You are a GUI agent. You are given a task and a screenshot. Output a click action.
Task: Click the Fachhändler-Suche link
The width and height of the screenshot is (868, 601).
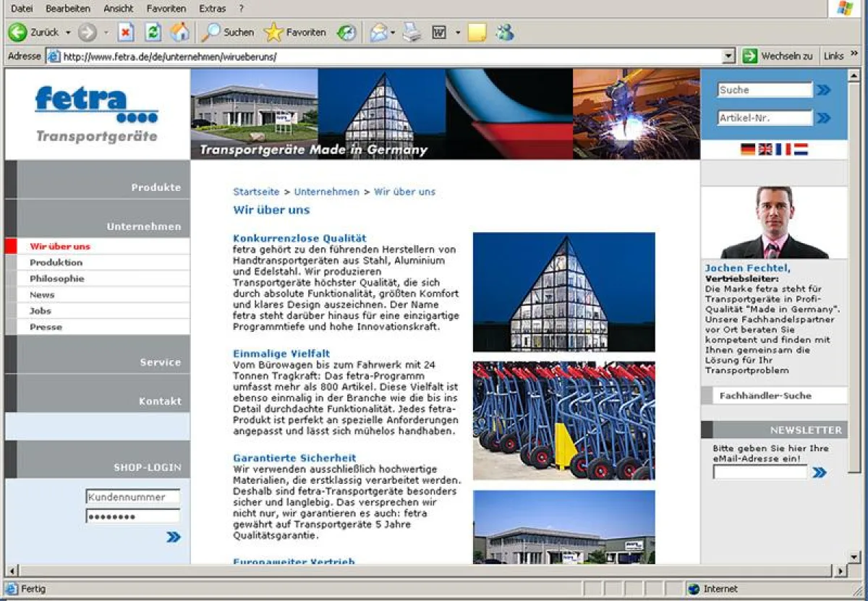[x=765, y=396]
